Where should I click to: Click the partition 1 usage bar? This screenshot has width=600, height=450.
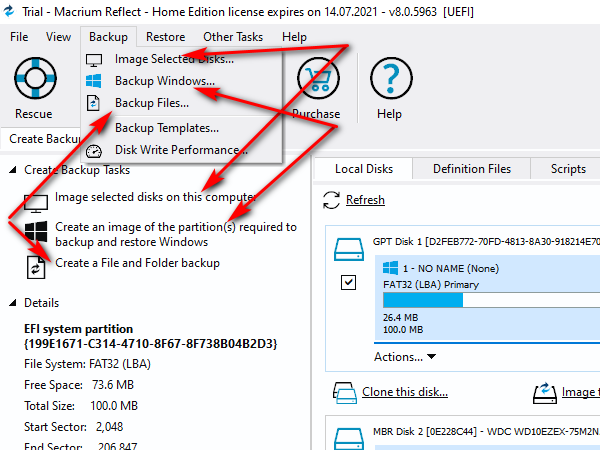point(491,300)
